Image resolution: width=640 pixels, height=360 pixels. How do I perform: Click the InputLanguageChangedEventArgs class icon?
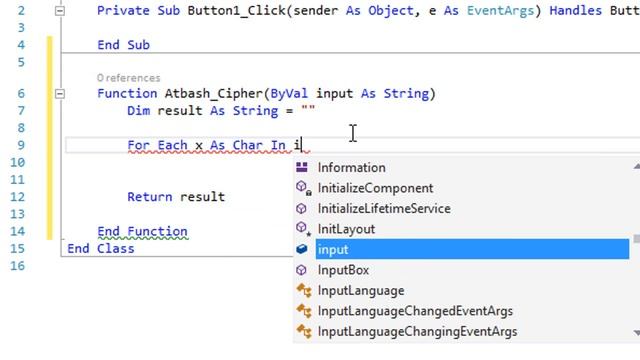304,311
